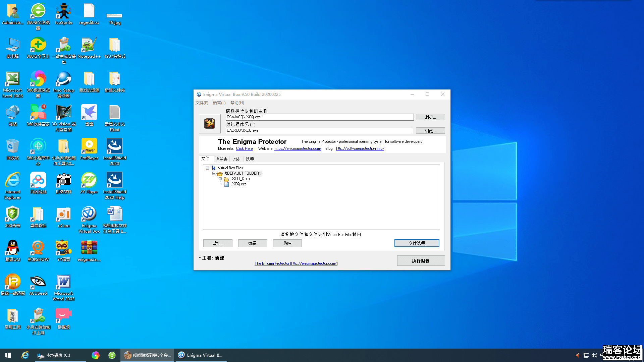Screen dimensions: 644x362
Task: Click the volume speaker tray icon
Action: [x=594, y=355]
